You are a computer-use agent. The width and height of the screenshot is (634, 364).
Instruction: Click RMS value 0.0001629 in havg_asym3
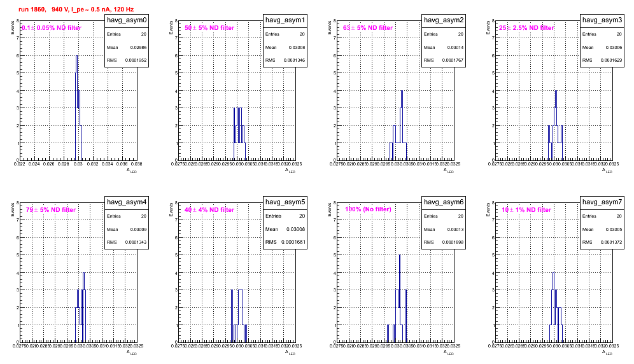(x=611, y=60)
